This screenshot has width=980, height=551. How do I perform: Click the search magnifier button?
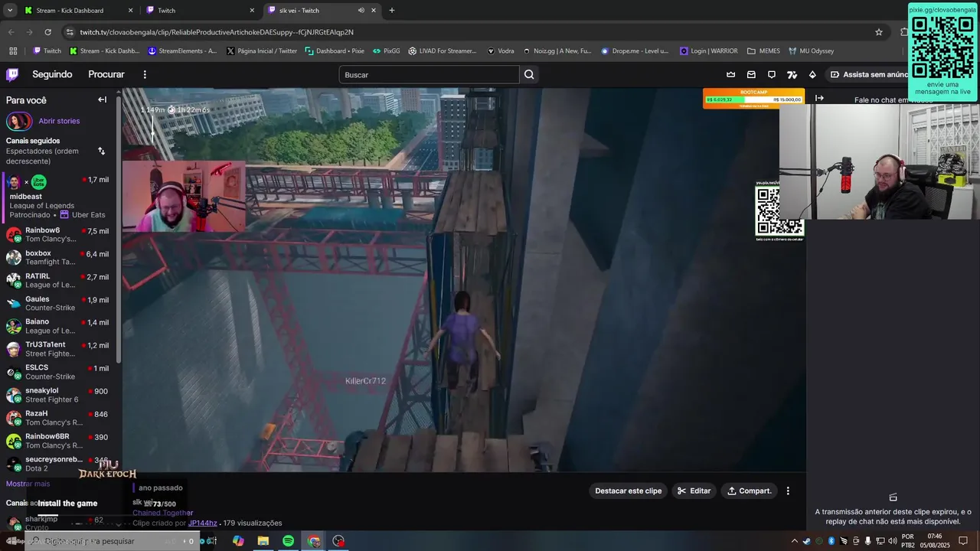click(529, 74)
